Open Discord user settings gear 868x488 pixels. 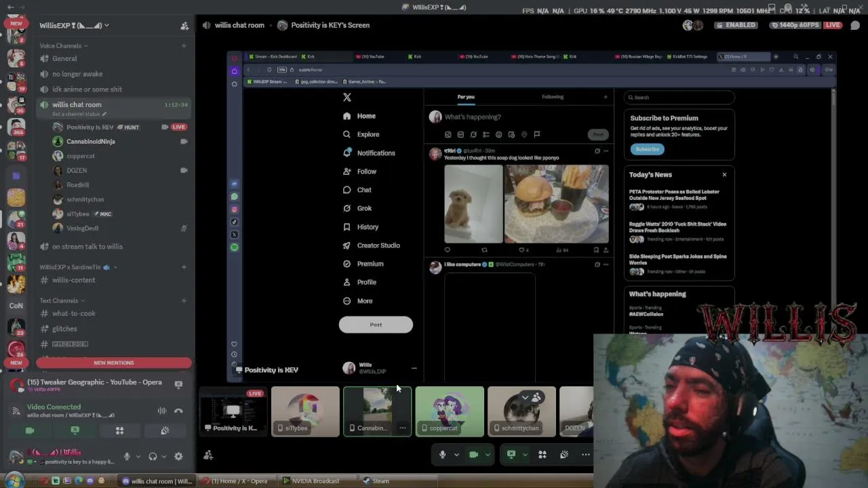(x=178, y=457)
